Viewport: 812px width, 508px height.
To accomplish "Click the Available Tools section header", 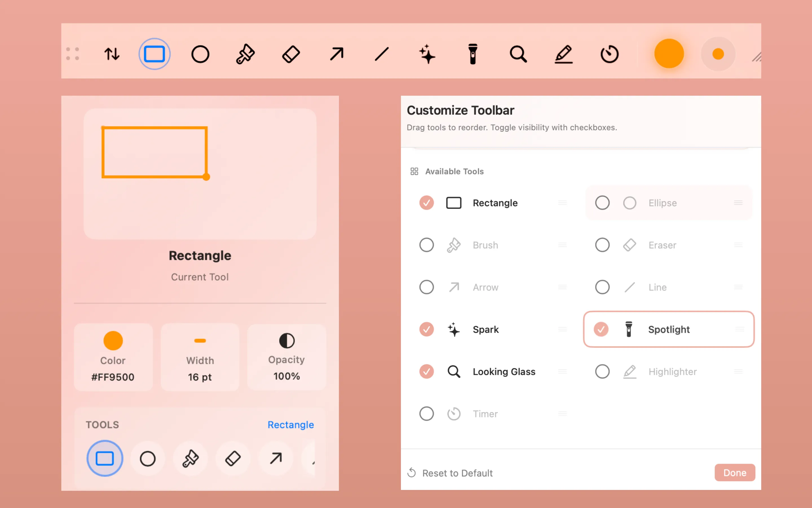I will pyautogui.click(x=447, y=171).
